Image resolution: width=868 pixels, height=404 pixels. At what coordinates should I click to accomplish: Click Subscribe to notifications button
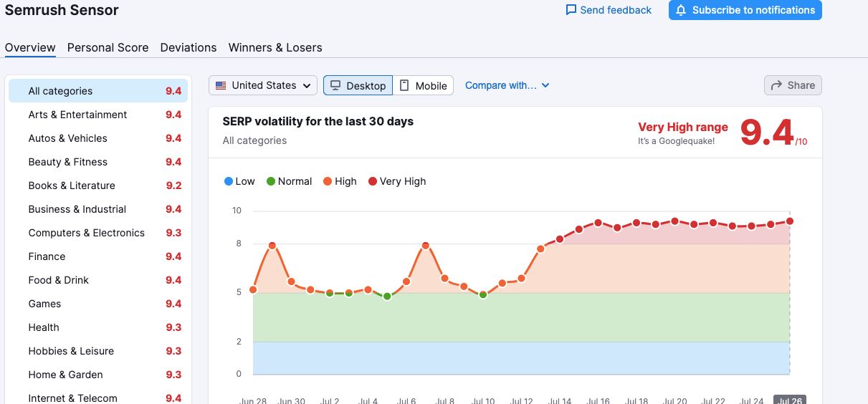pos(745,10)
